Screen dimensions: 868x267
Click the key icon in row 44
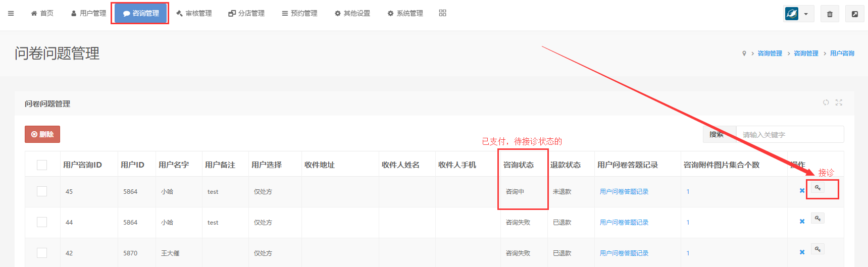tap(818, 219)
